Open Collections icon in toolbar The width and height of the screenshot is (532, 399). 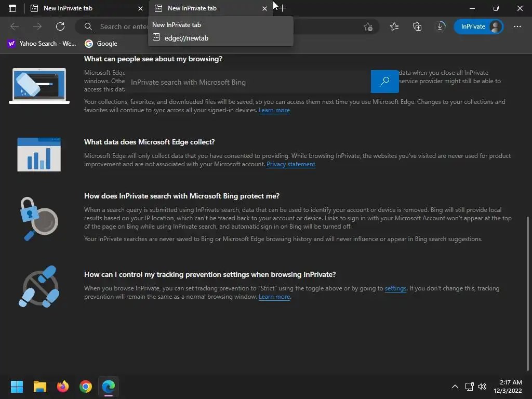click(417, 26)
